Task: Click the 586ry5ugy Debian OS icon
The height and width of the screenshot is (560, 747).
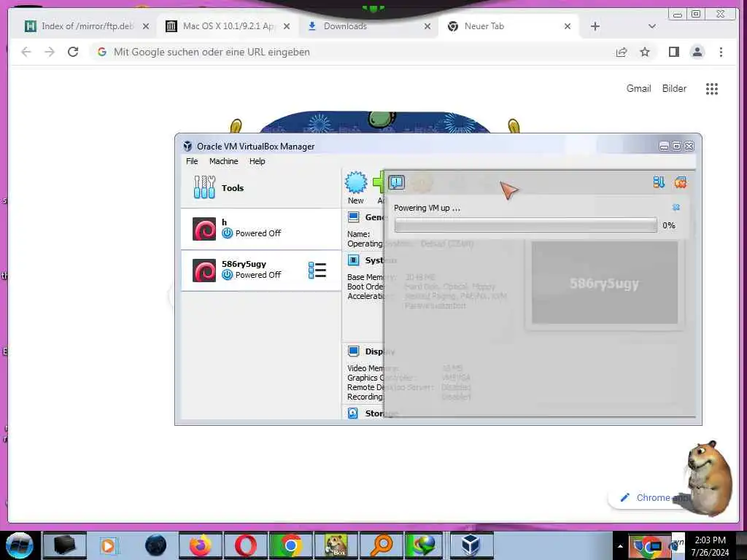Action: click(x=204, y=271)
